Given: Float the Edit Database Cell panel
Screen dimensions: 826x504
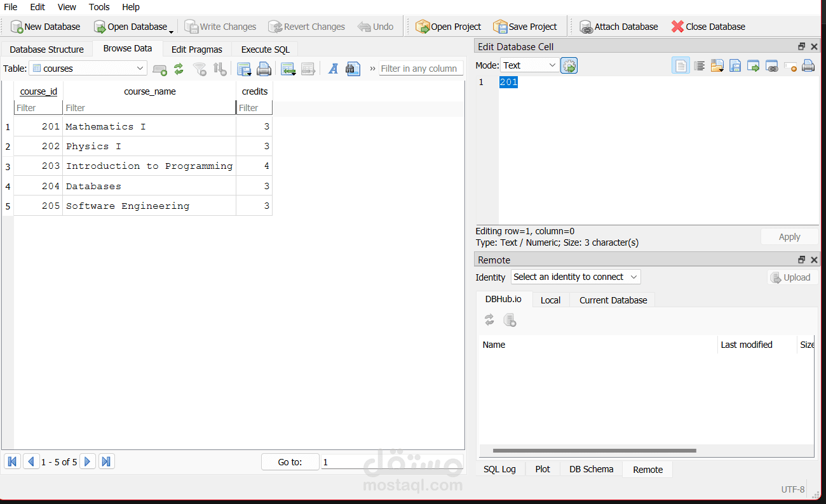Looking at the screenshot, I should click(801, 46).
